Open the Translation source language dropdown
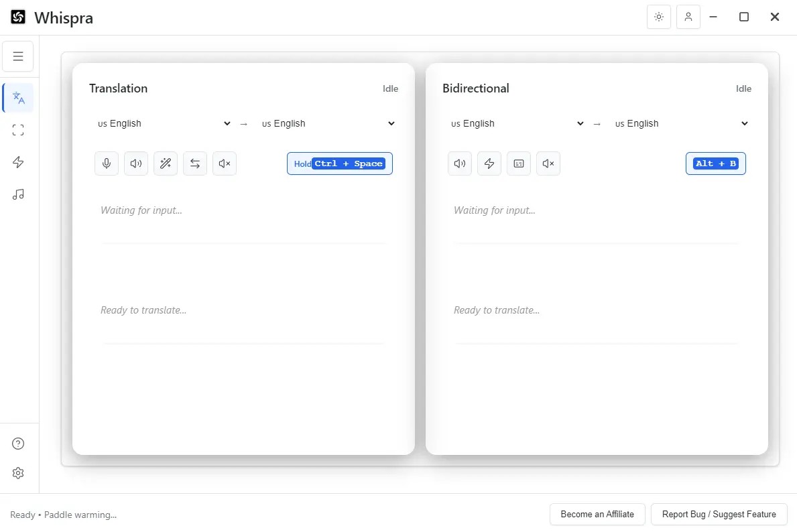The width and height of the screenshot is (797, 532). [x=163, y=123]
